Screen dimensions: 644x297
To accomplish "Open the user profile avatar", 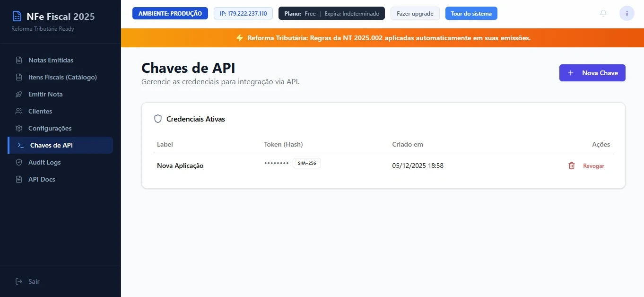I will [x=627, y=13].
